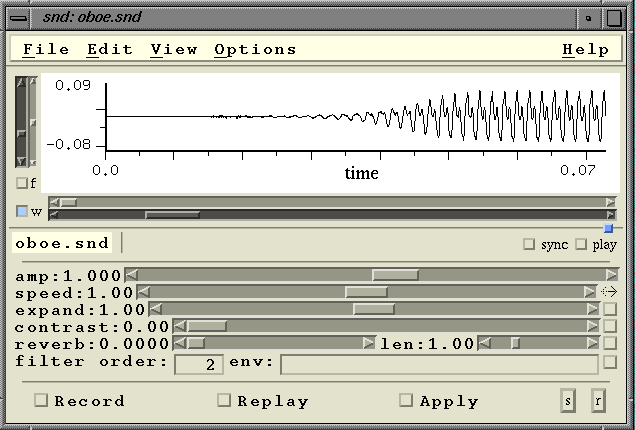Open the File menu

click(46, 49)
